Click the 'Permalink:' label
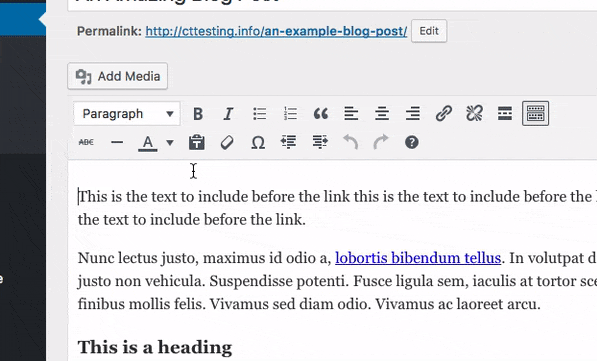Image resolution: width=597 pixels, height=361 pixels. [110, 31]
